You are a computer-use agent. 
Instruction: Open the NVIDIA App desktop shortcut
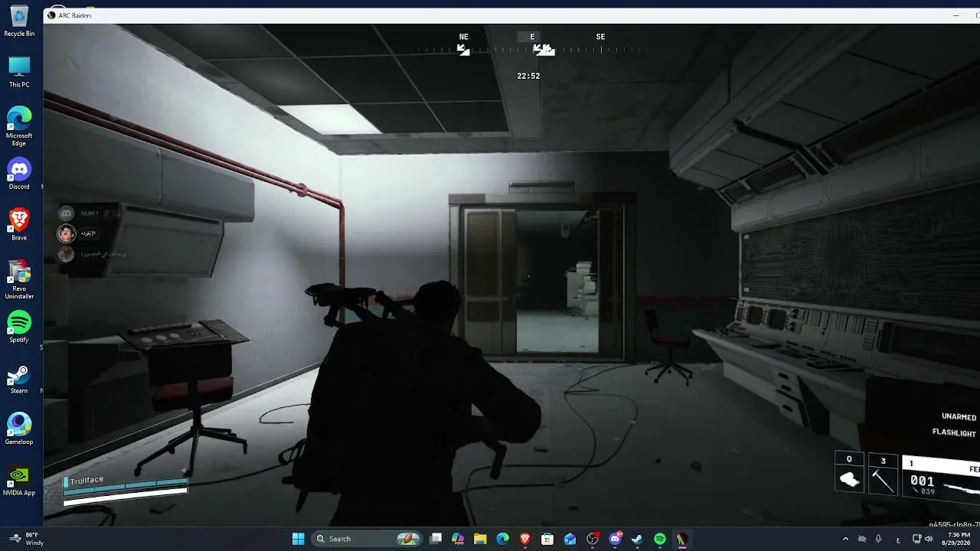click(19, 481)
